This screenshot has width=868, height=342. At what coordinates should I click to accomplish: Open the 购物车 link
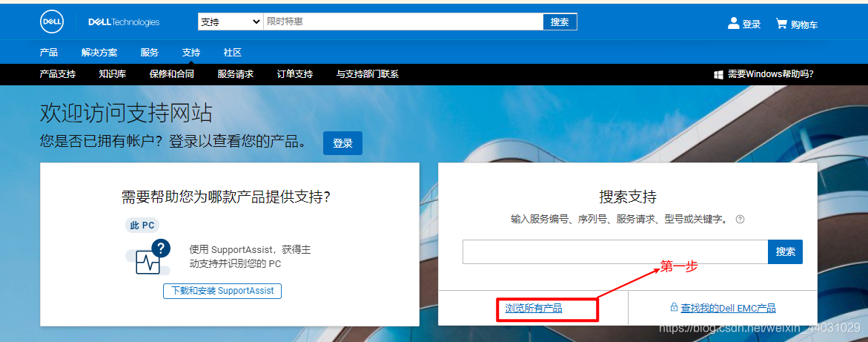(x=804, y=25)
